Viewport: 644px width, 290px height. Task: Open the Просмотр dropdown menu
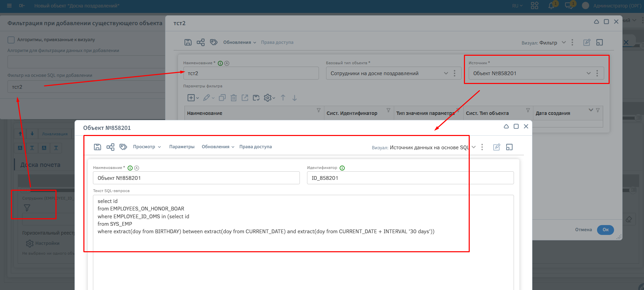pos(147,147)
